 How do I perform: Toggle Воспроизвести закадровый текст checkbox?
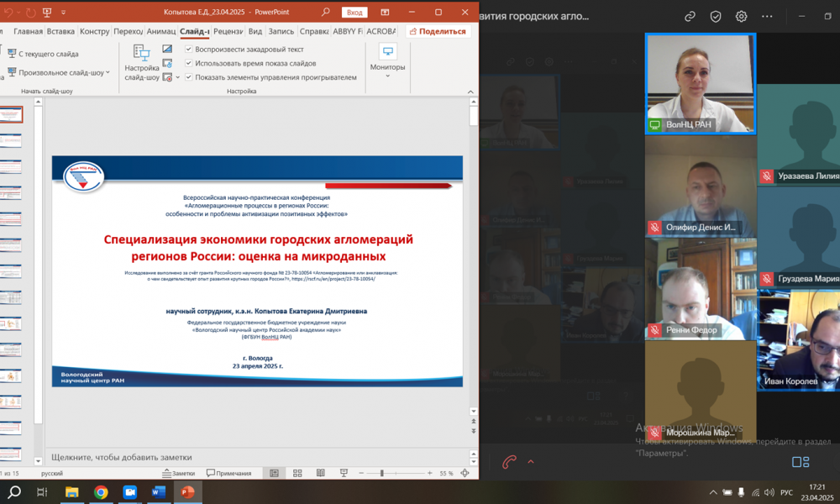coord(188,50)
